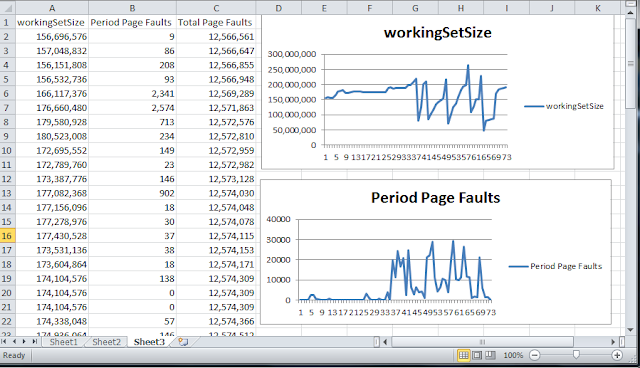The width and height of the screenshot is (640, 368).
Task: Select cell with value 2,574
Action: click(x=132, y=108)
